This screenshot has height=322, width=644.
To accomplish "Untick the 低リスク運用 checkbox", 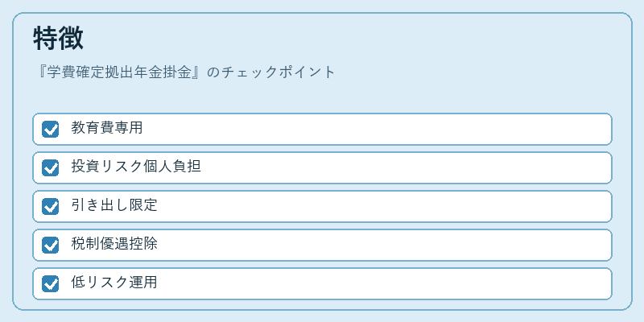I will coord(50,284).
